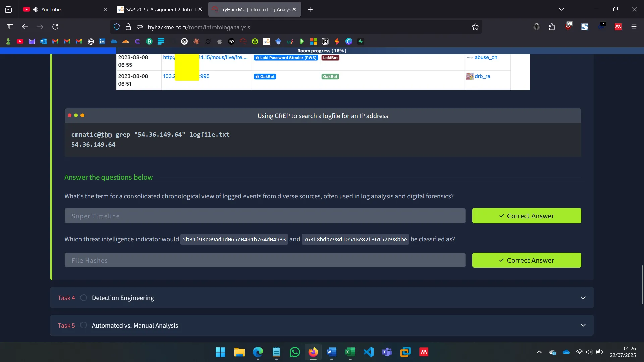Screen dimensions: 644x362
Task: Open the Mendeley extension
Action: 618,27
